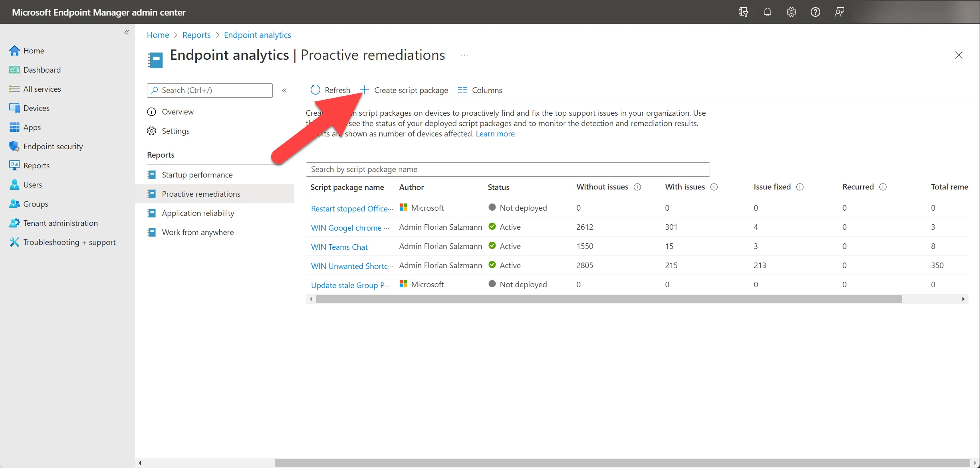The height and width of the screenshot is (468, 980).
Task: Click Recurred info icon
Action: (x=883, y=187)
